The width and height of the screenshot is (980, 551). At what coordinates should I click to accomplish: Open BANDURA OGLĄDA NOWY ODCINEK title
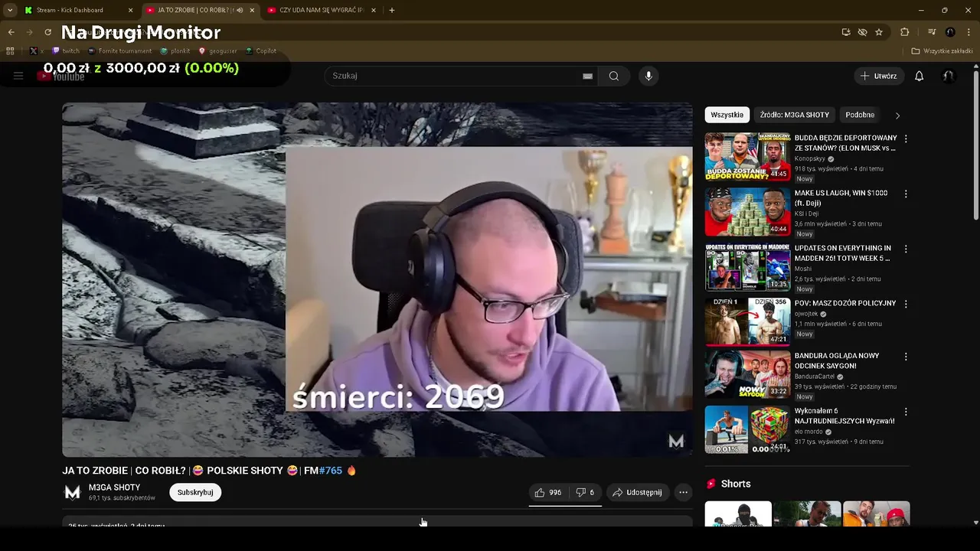(837, 360)
